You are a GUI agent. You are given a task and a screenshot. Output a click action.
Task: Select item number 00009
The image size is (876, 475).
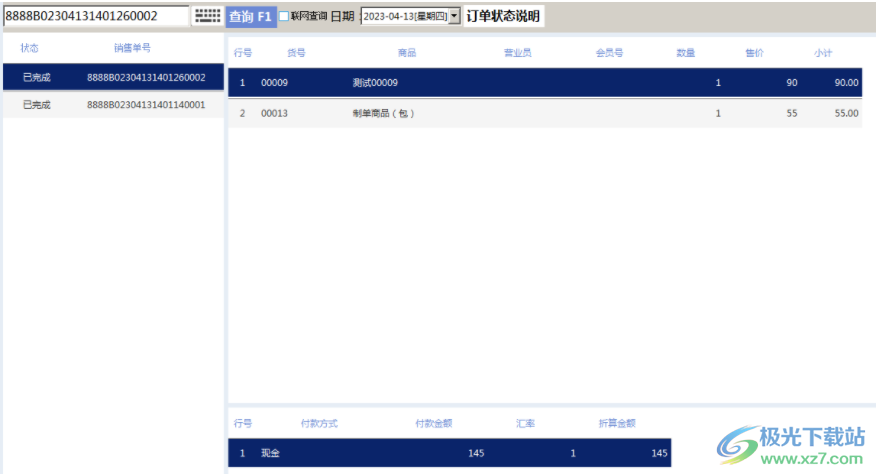(274, 83)
